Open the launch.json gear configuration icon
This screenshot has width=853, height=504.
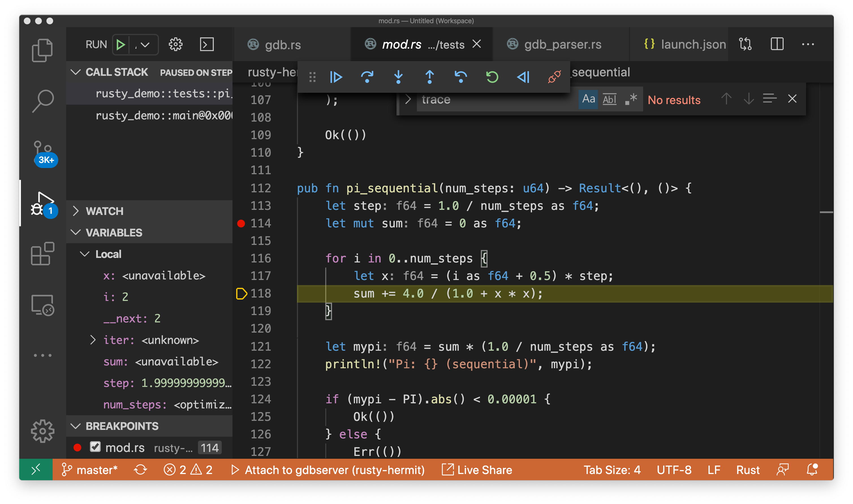(x=176, y=44)
